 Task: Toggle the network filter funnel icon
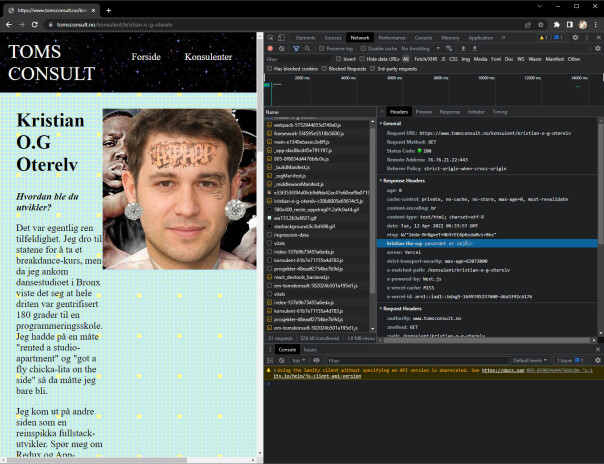(x=296, y=49)
